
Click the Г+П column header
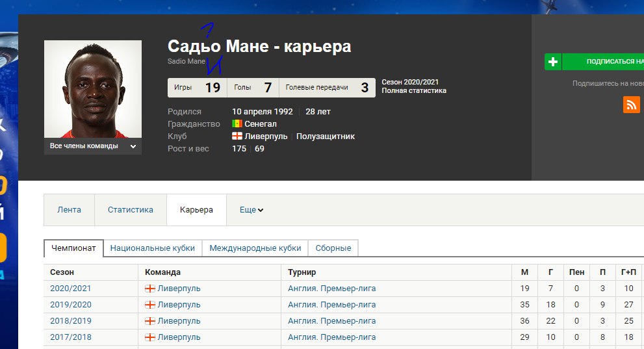(628, 272)
